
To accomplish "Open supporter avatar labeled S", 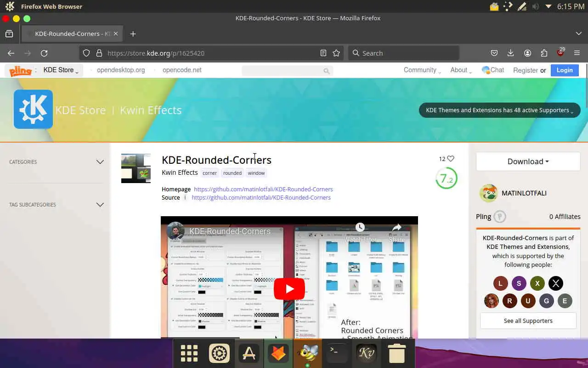I will pos(519,283).
